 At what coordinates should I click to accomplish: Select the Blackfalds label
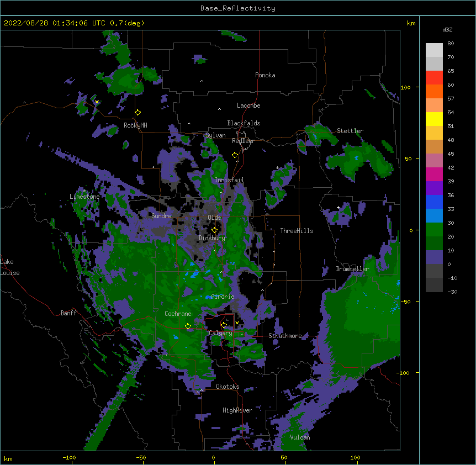point(244,123)
